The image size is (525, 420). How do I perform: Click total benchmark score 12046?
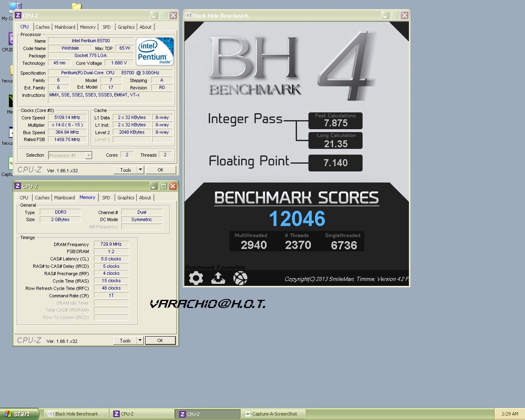(297, 219)
